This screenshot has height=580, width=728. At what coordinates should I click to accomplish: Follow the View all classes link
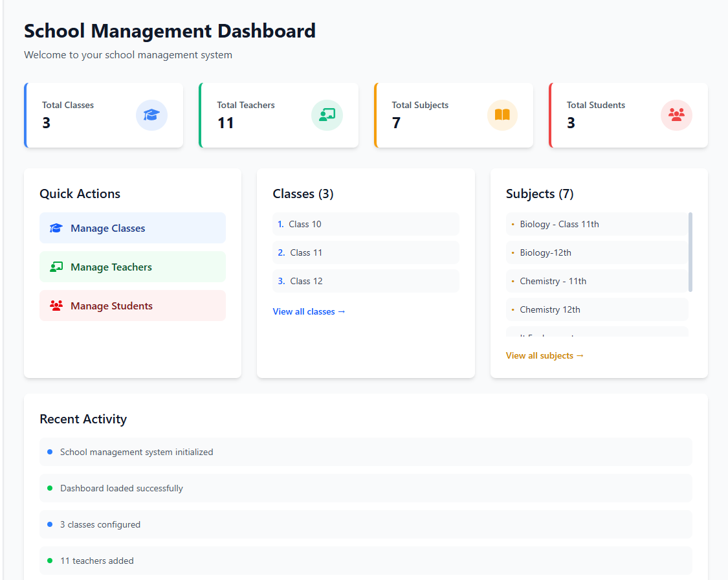click(x=309, y=311)
